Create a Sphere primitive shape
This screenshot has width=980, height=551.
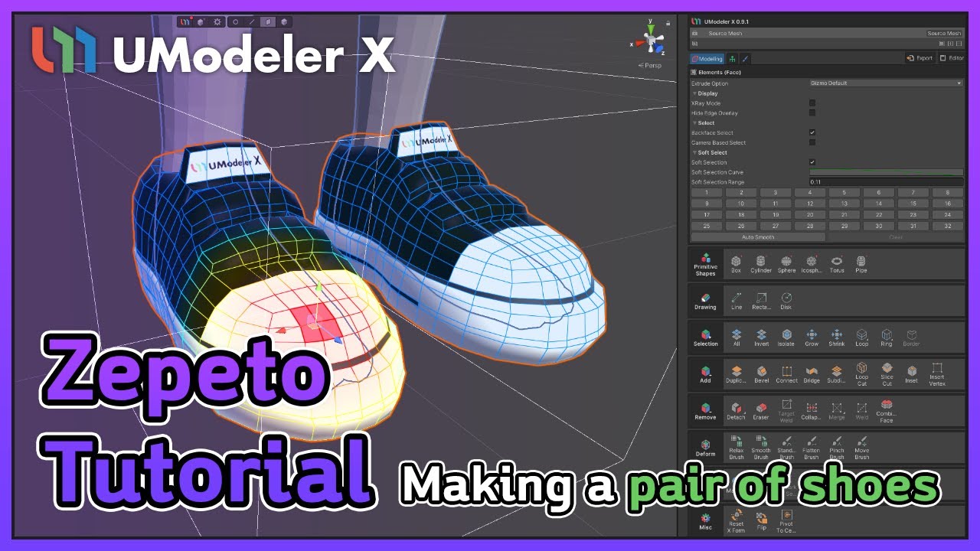tap(786, 264)
